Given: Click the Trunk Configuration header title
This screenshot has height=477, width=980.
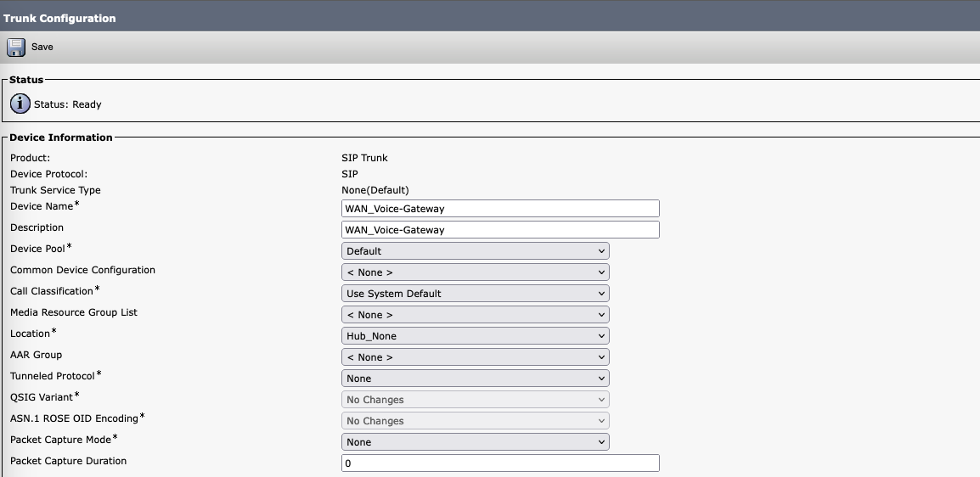Looking at the screenshot, I should [59, 18].
